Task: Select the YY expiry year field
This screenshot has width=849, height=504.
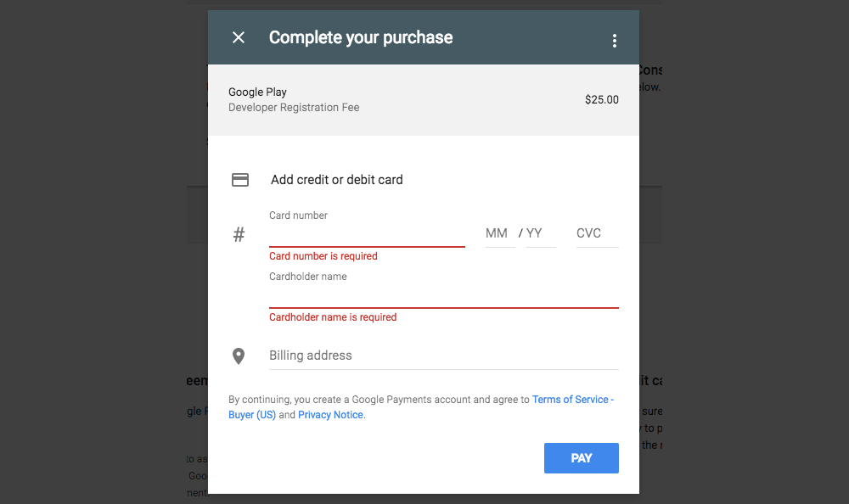Action: click(x=540, y=233)
